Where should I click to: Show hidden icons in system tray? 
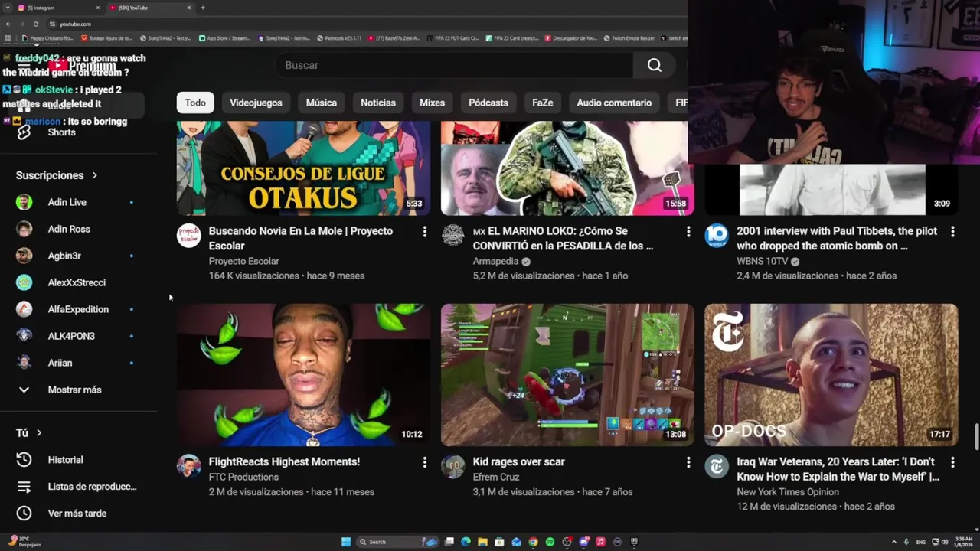[x=894, y=542]
